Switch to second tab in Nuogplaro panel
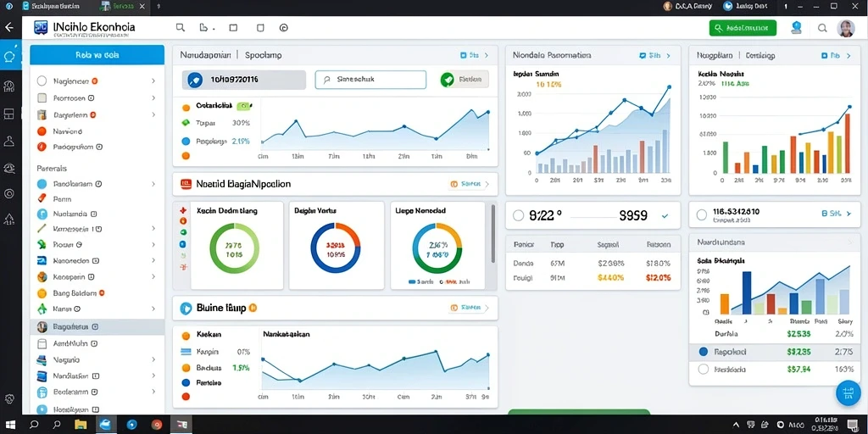Viewport: 868px width, 434px height. pyautogui.click(x=760, y=55)
